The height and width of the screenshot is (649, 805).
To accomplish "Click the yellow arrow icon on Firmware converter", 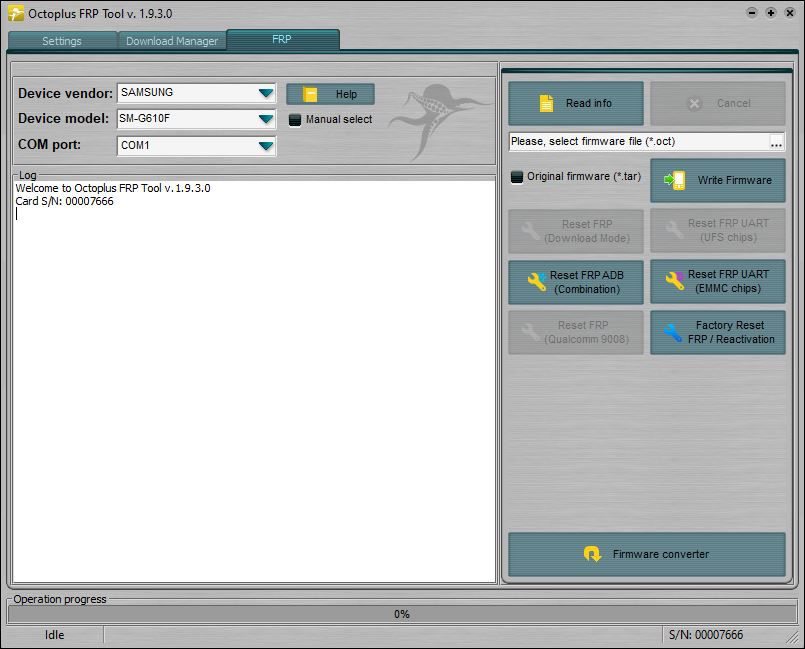I will click(592, 554).
